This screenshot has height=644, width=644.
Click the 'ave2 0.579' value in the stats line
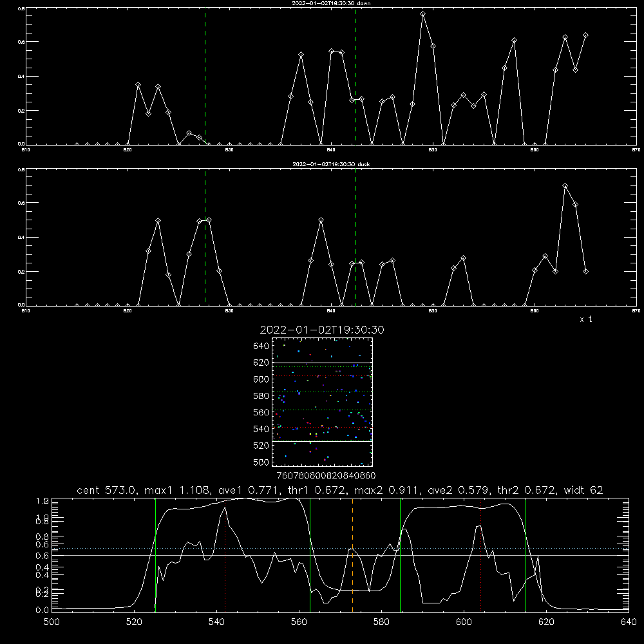[x=459, y=490]
